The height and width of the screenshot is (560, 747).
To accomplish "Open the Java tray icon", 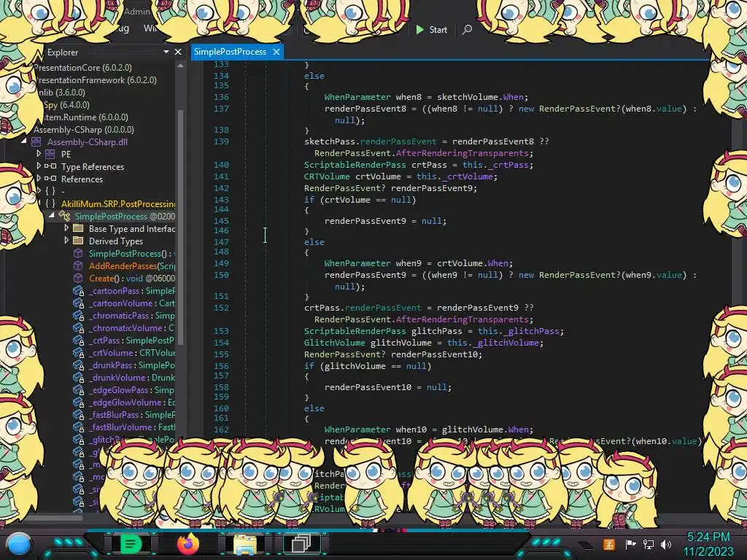I will (609, 544).
